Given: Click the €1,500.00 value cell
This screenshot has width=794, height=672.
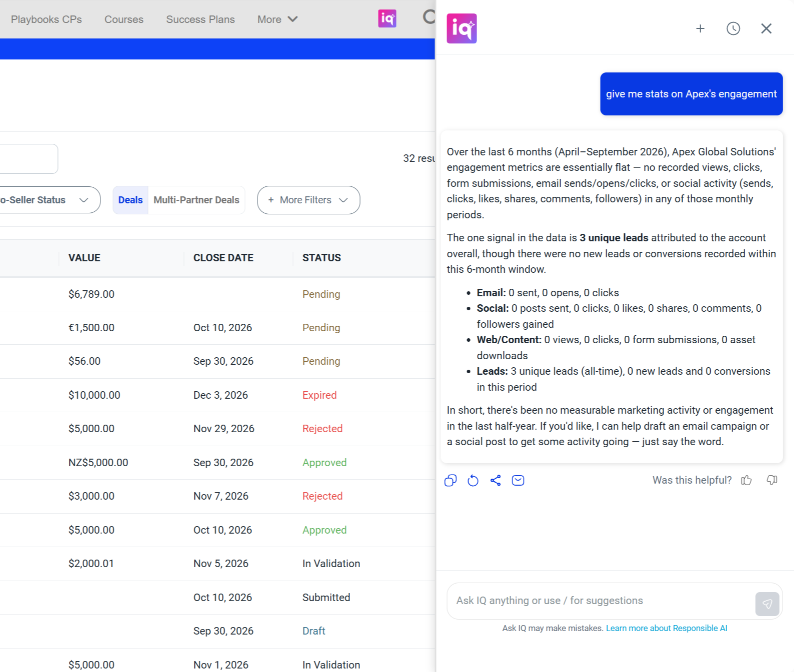Looking at the screenshot, I should tap(91, 328).
